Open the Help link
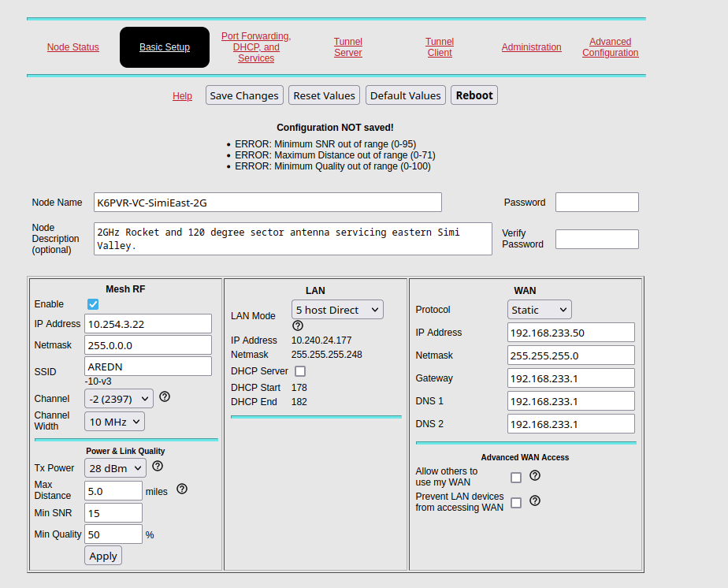 [x=182, y=95]
